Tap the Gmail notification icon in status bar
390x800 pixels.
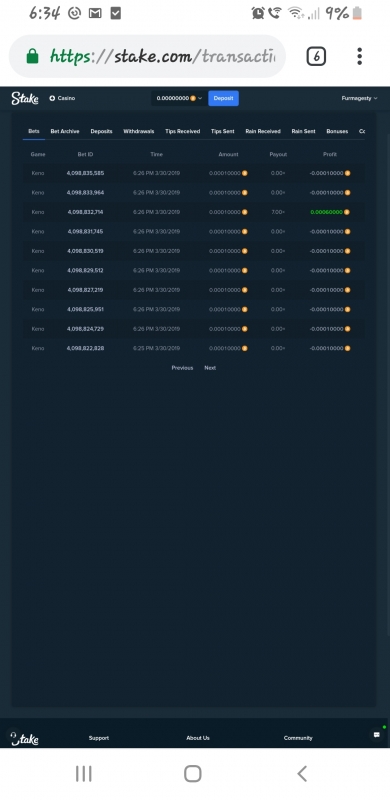pyautogui.click(x=95, y=14)
